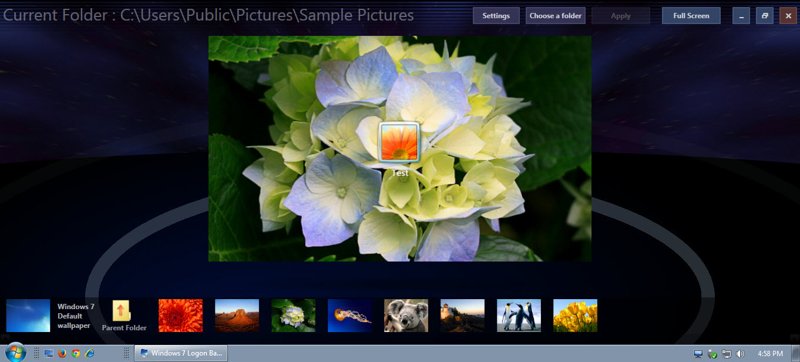This screenshot has width=800, height=362.
Task: Select the hydrangeas thumbnail
Action: tap(293, 316)
